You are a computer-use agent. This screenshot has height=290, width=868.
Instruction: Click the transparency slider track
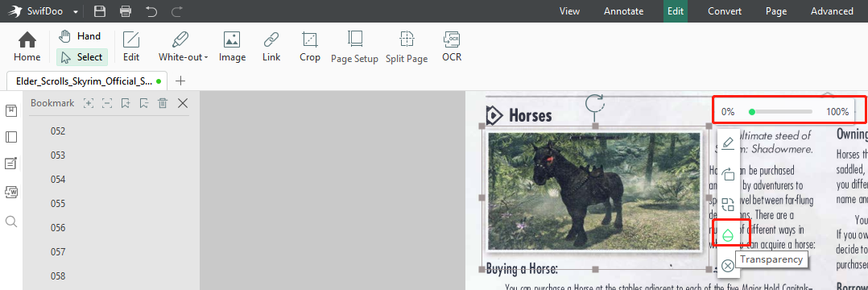(x=780, y=112)
